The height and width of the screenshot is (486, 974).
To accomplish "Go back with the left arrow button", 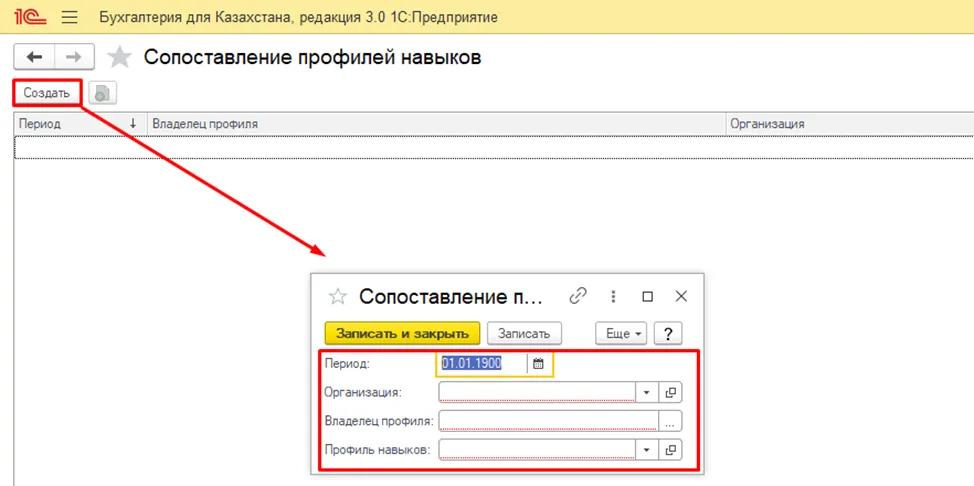I will coord(34,57).
